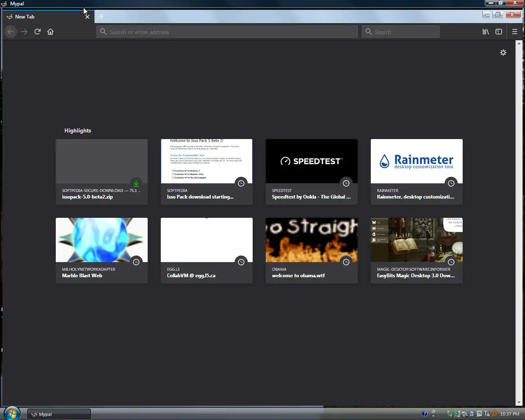Open the Rainmeter highlight card
The height and width of the screenshot is (420, 525).
pos(417,171)
